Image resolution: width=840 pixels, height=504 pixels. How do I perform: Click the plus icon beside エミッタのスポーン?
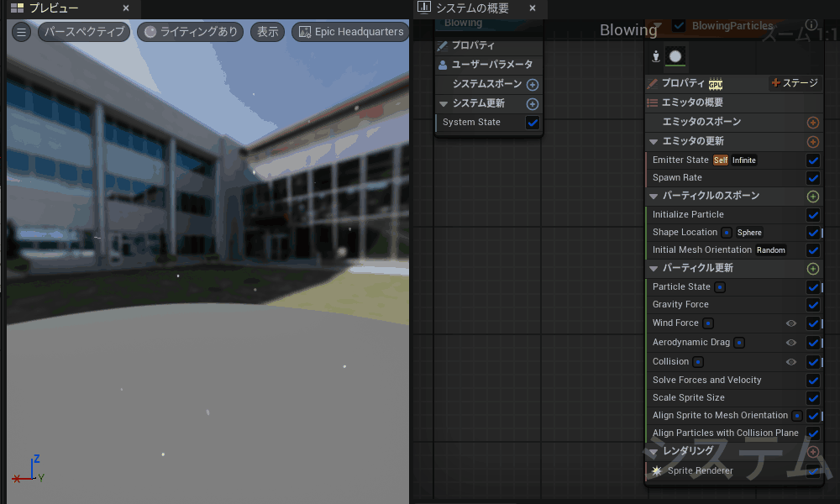click(812, 123)
